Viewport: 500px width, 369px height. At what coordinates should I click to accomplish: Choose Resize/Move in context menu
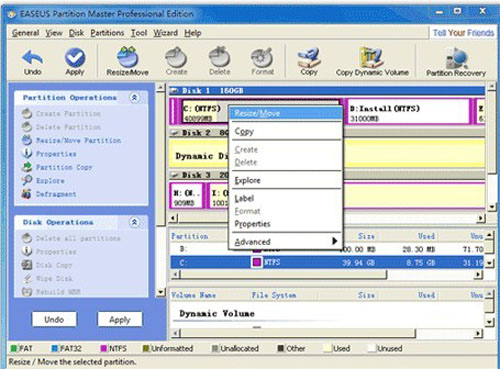pos(286,113)
